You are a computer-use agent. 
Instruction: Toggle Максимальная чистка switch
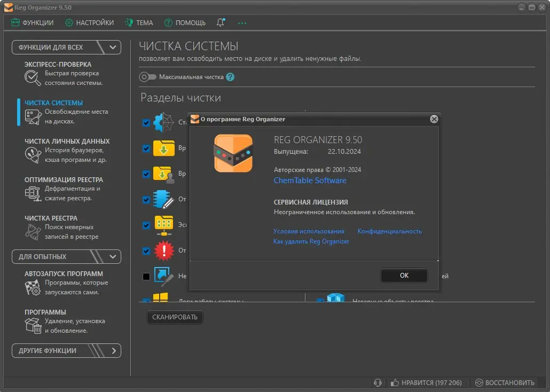147,77
